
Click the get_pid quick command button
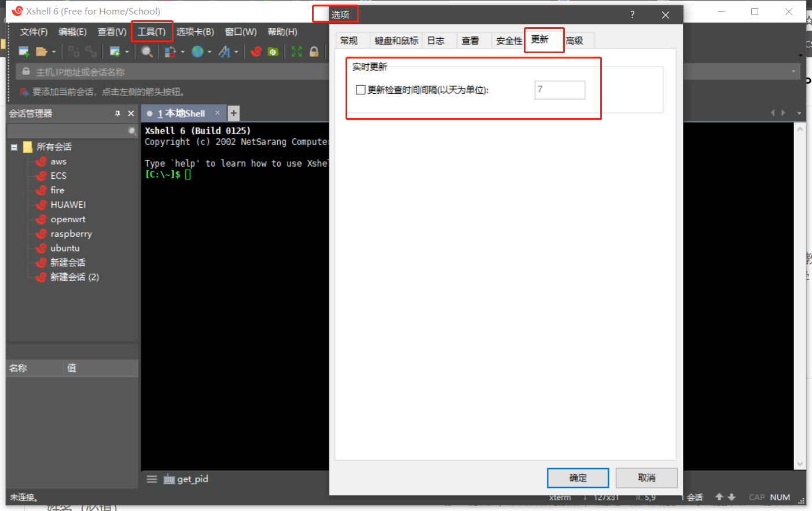(x=186, y=479)
